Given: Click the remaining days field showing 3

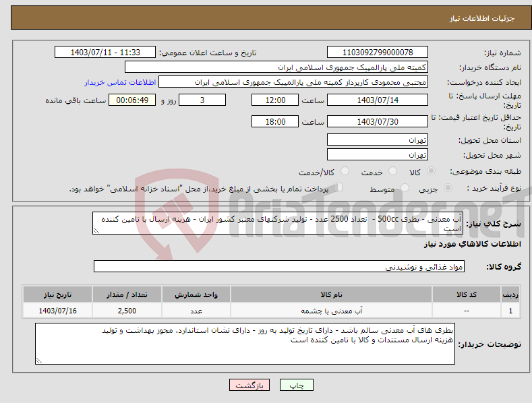Looking at the screenshot, I should tap(202, 100).
